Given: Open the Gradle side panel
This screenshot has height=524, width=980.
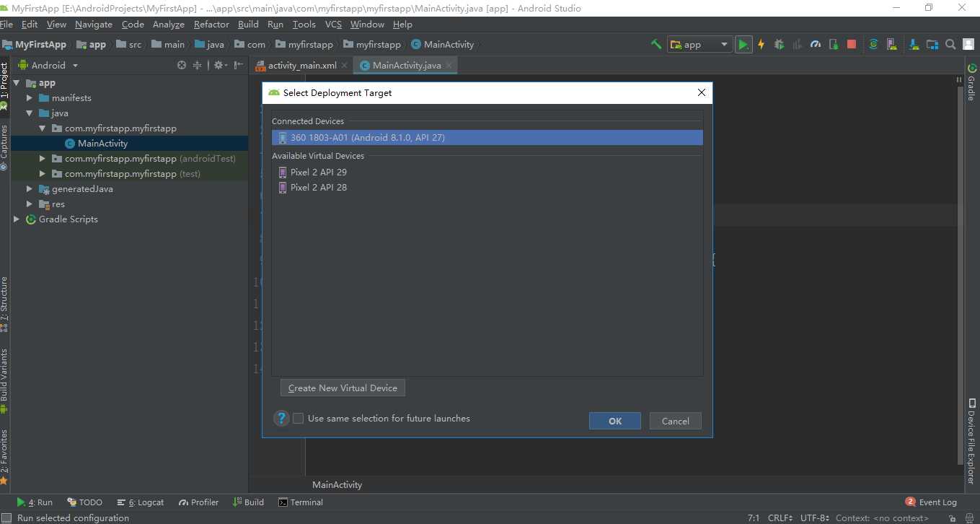Looking at the screenshot, I should [971, 83].
